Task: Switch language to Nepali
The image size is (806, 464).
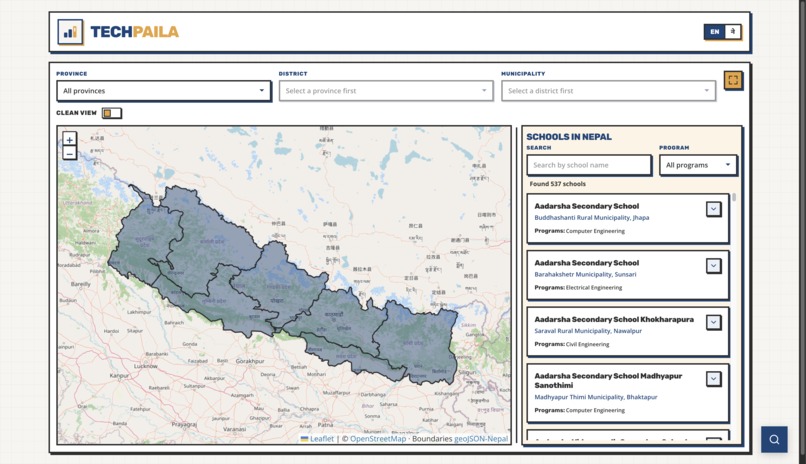Action: point(732,32)
